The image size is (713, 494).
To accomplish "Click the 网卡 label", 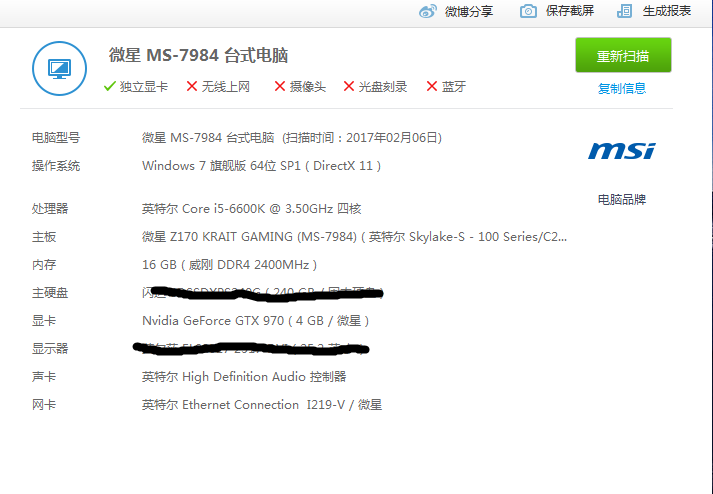I will pos(44,405).
